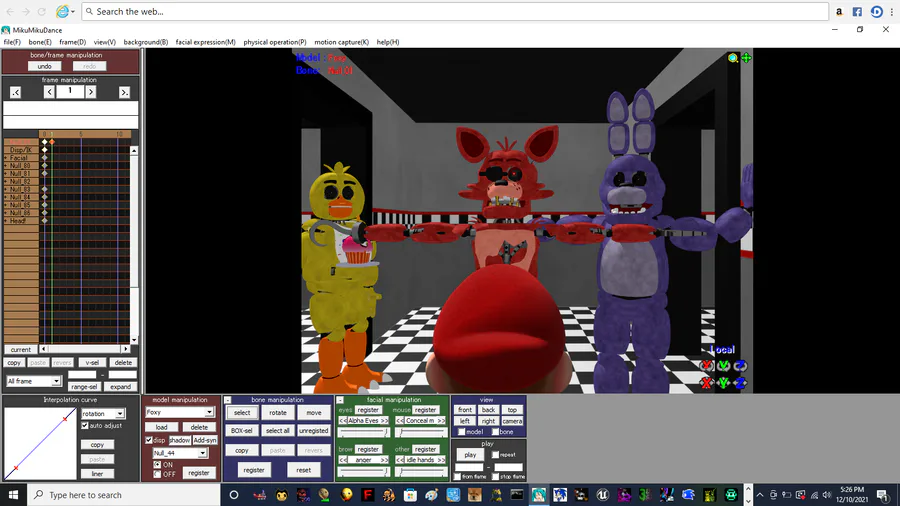
Task: Click the lower red X move axis icon
Action: pos(707,383)
